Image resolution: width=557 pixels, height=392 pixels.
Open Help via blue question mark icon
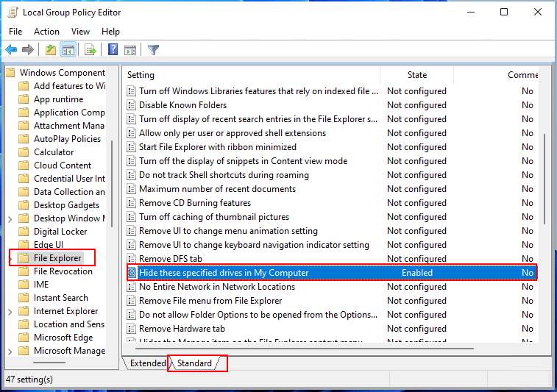pyautogui.click(x=113, y=50)
